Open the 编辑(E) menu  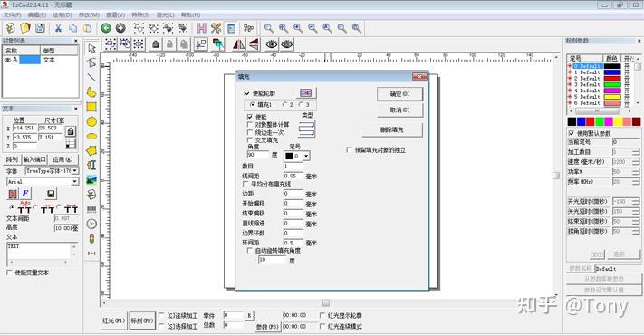[37, 14]
